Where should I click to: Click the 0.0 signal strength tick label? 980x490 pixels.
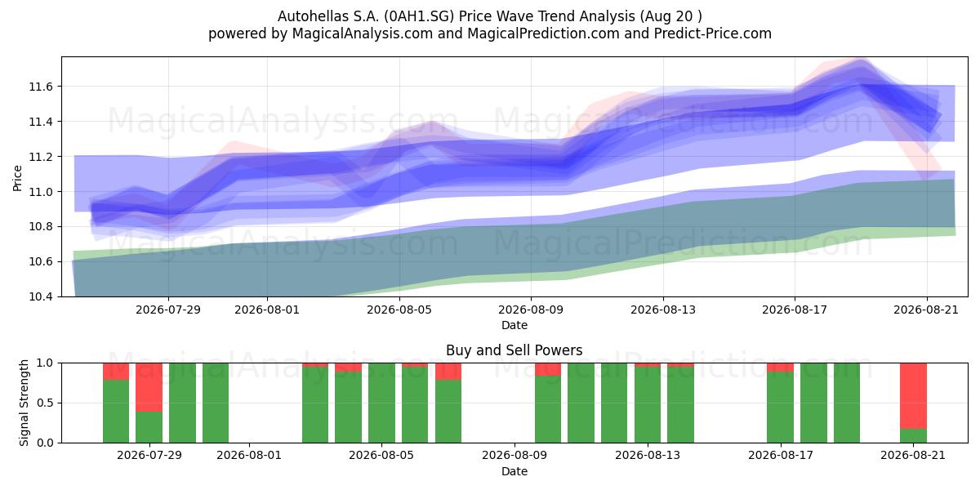coord(47,443)
